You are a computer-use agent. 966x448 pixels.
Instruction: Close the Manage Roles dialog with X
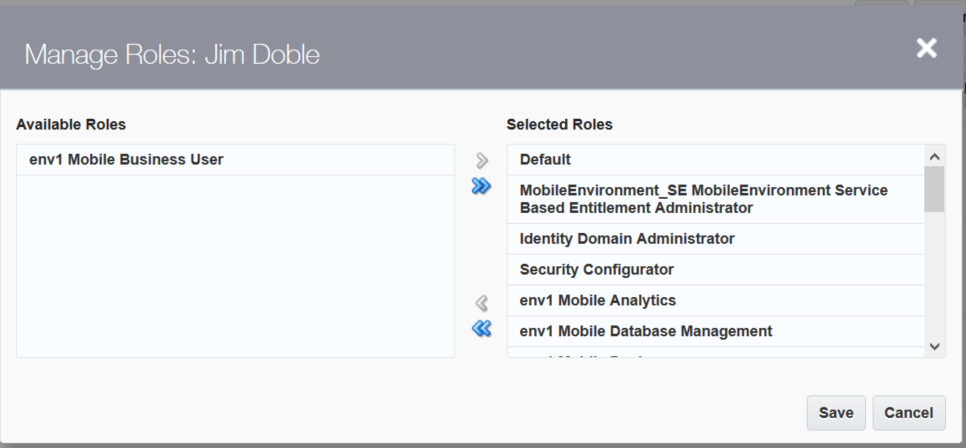tap(927, 48)
